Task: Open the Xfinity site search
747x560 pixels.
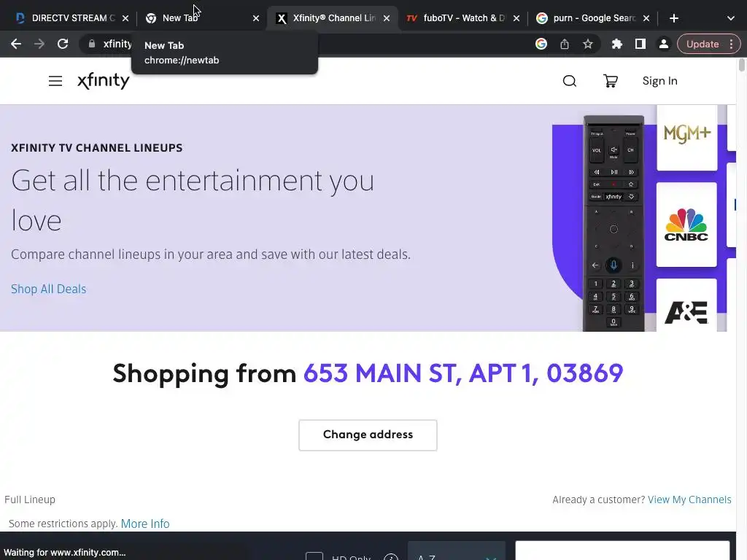Action: pos(569,81)
